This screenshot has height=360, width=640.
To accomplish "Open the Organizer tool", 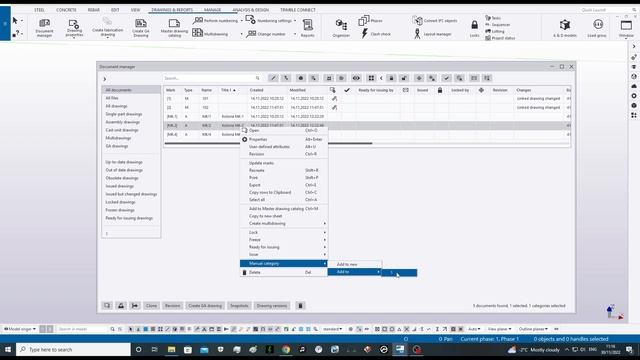I will (x=341, y=28).
